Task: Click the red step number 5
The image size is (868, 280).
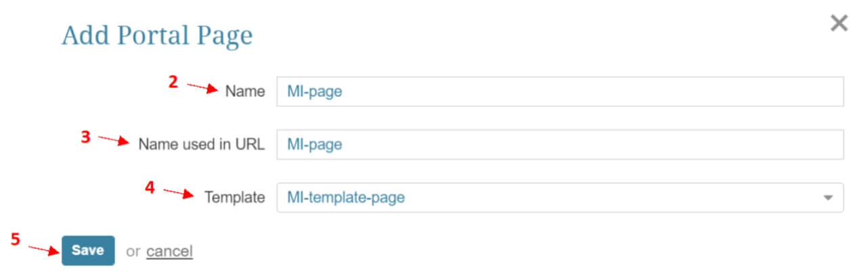Action: [x=15, y=239]
